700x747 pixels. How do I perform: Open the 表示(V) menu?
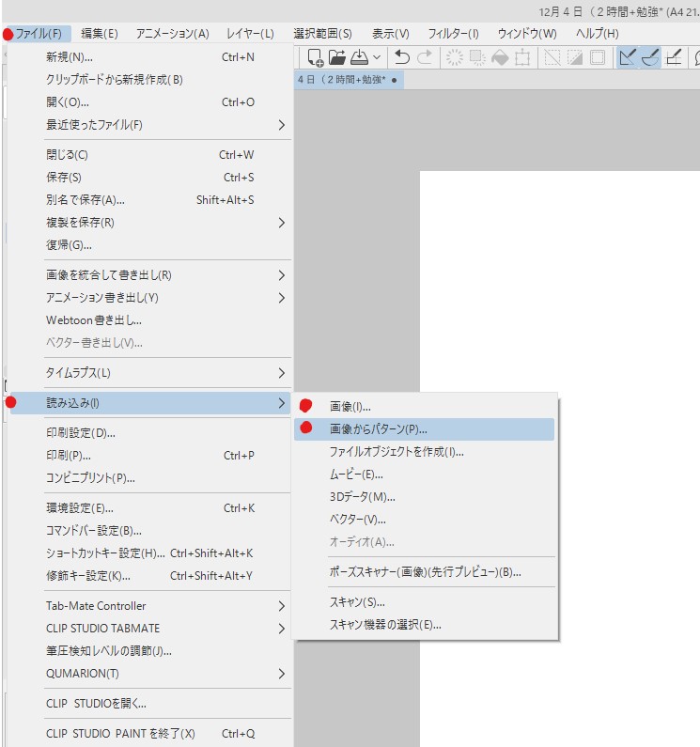pos(390,34)
